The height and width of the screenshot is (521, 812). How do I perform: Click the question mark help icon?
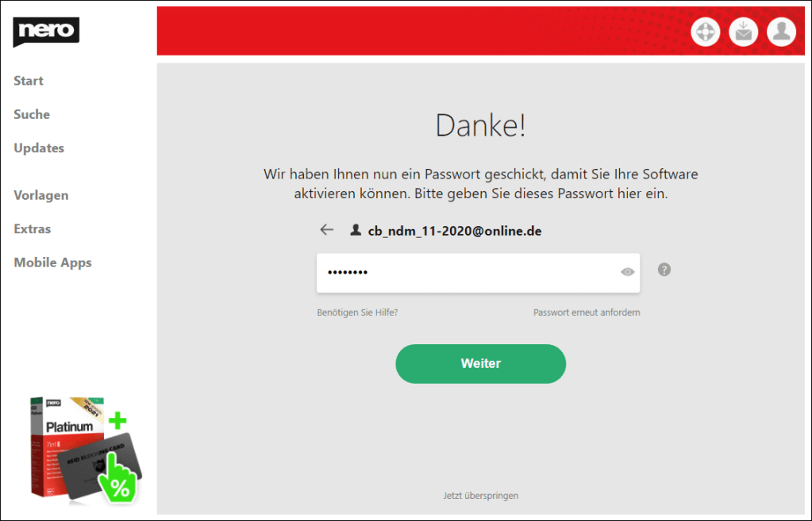click(664, 270)
